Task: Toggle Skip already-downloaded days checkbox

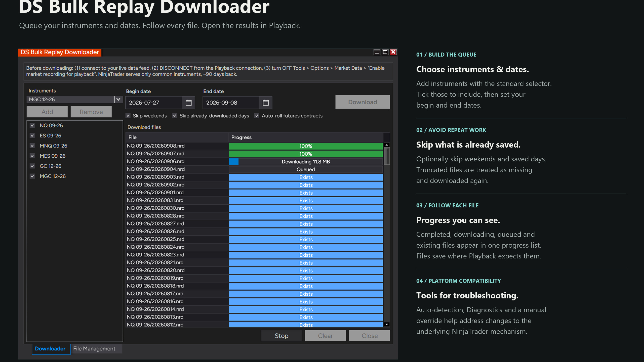Action: [174, 116]
